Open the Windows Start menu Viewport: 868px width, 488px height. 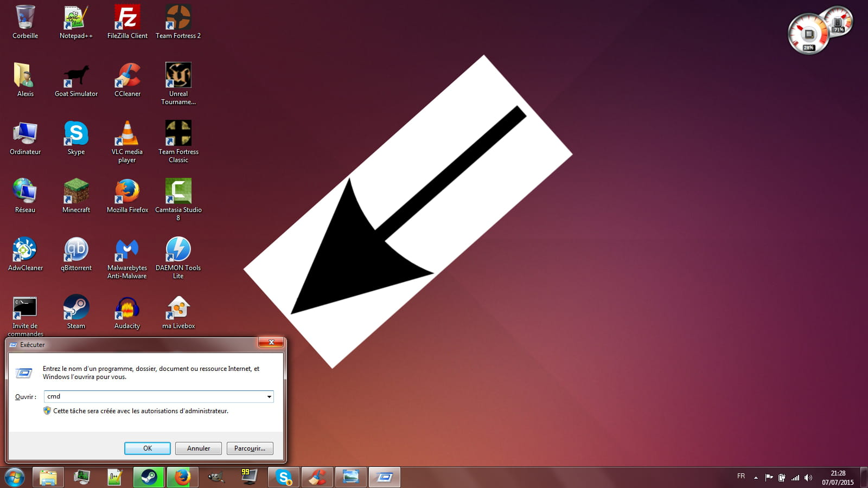[14, 477]
